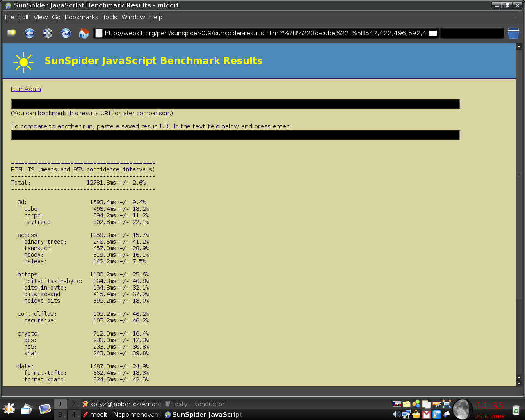Launch the screen-with-pencil panel icon
The width and height of the screenshot is (525, 420).
click(45, 409)
